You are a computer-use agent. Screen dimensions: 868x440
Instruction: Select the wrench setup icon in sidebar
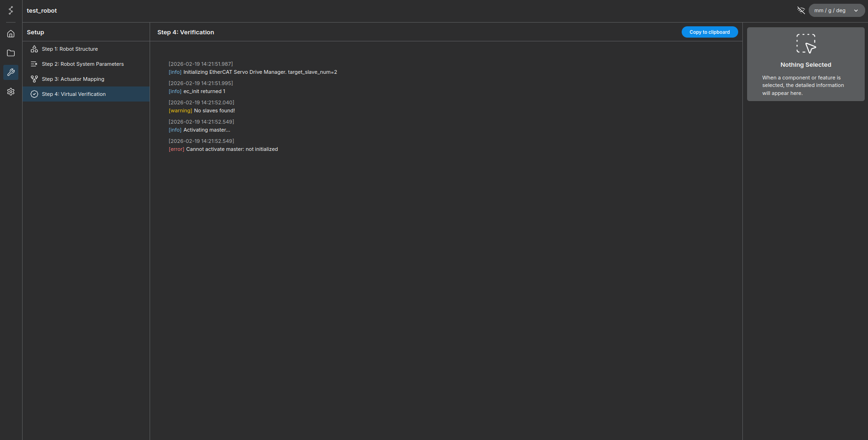[11, 72]
